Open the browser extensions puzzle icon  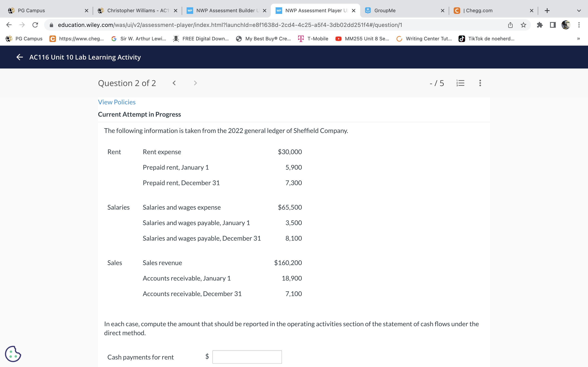pyautogui.click(x=540, y=25)
